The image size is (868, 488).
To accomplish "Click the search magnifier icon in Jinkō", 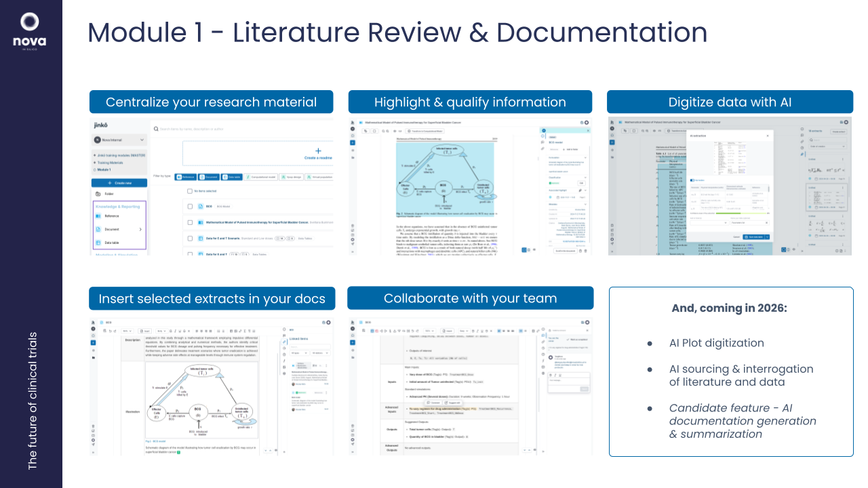I will click(x=155, y=128).
